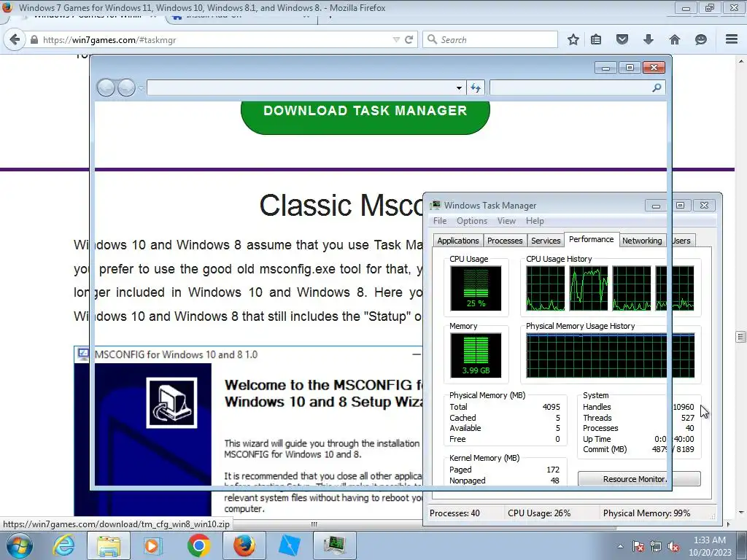The image size is (747, 560).
Task: Click scroll-down arrow of page scrollbar
Action: [x=740, y=513]
